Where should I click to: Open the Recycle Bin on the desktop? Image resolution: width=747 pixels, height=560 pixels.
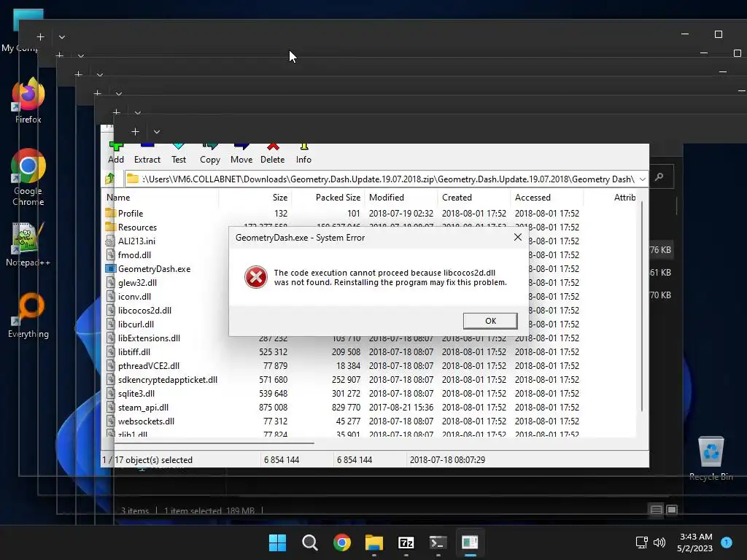tap(711, 459)
